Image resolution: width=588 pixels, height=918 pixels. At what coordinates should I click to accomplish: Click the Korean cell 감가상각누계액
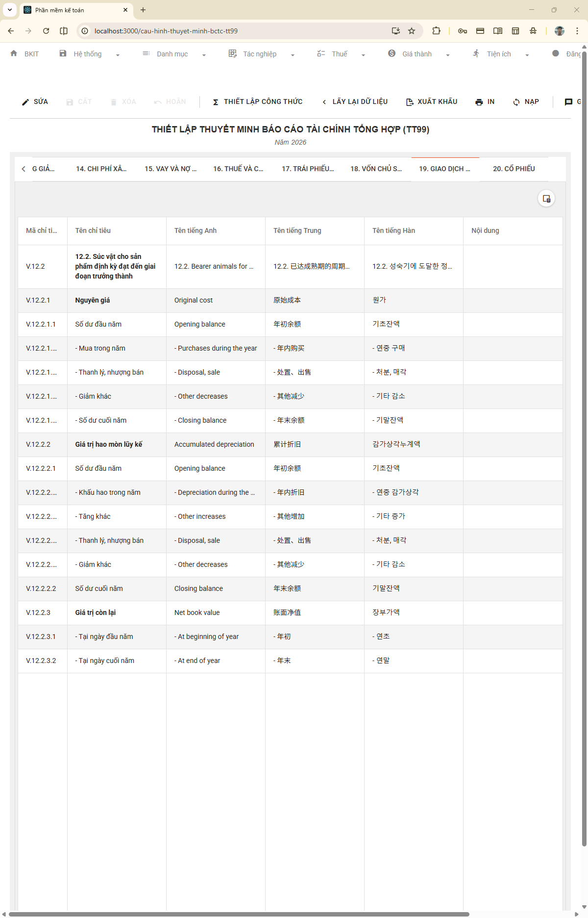[414, 444]
